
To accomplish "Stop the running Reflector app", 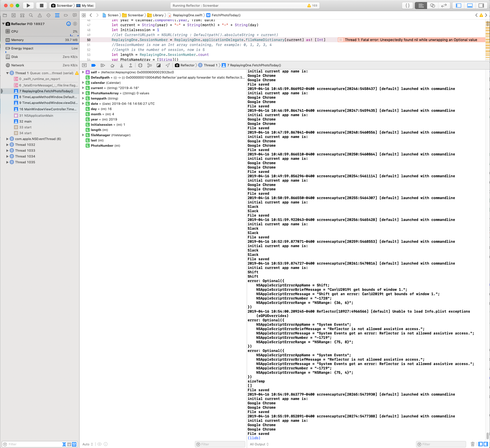I will 42,6.
